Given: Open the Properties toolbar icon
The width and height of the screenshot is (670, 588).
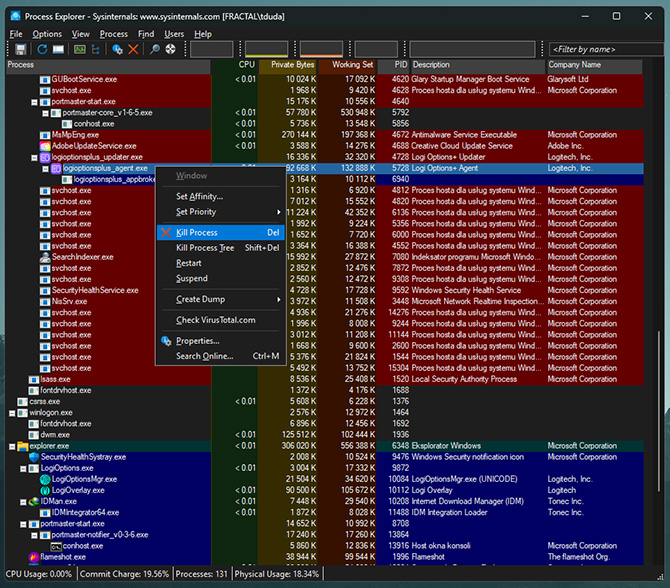Looking at the screenshot, I should click(x=117, y=49).
